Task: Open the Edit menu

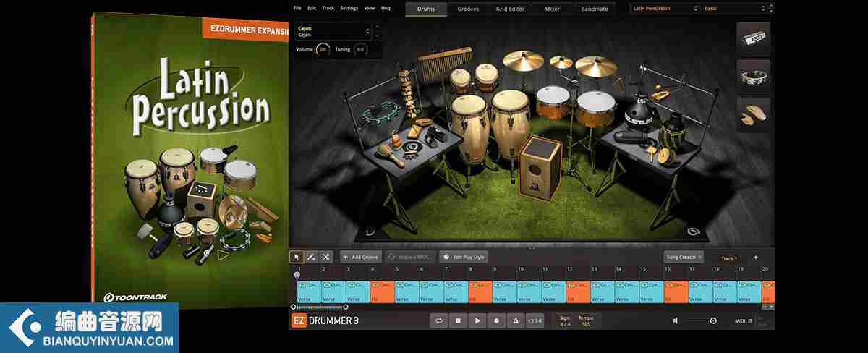Action: pyautogui.click(x=312, y=8)
